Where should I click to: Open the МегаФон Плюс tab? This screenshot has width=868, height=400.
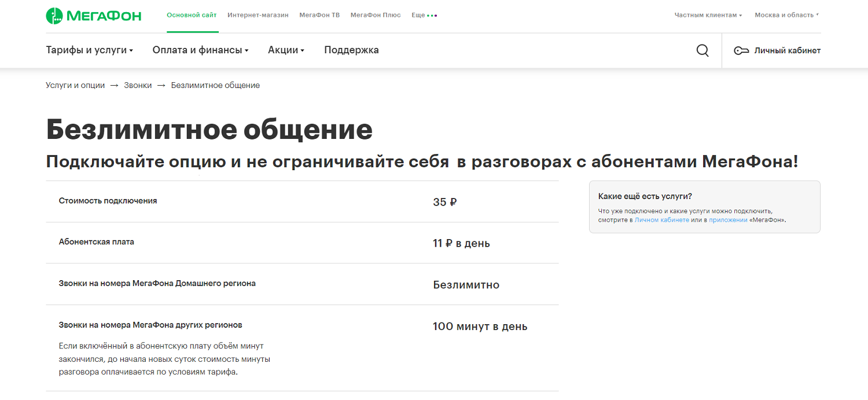pos(376,15)
